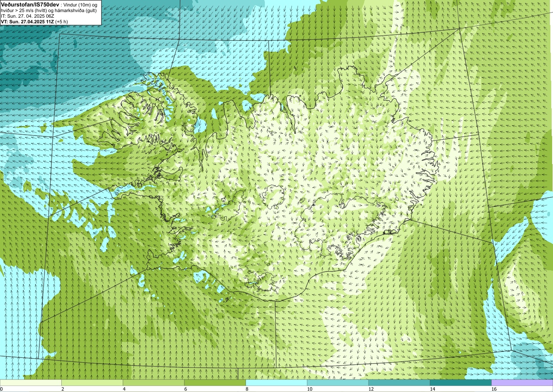Pick the light cyan 8–10 m/s legend swatch
The width and height of the screenshot is (553, 392).
[276, 383]
